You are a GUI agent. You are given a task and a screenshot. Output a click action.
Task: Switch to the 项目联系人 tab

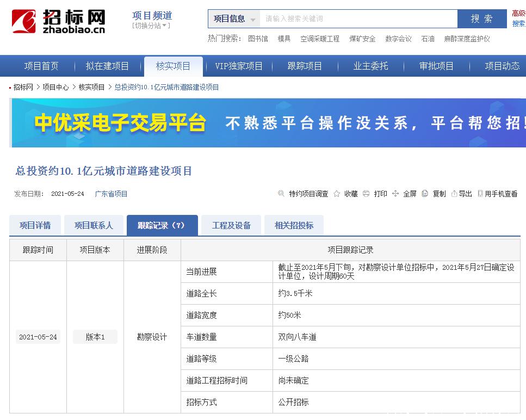(94, 225)
